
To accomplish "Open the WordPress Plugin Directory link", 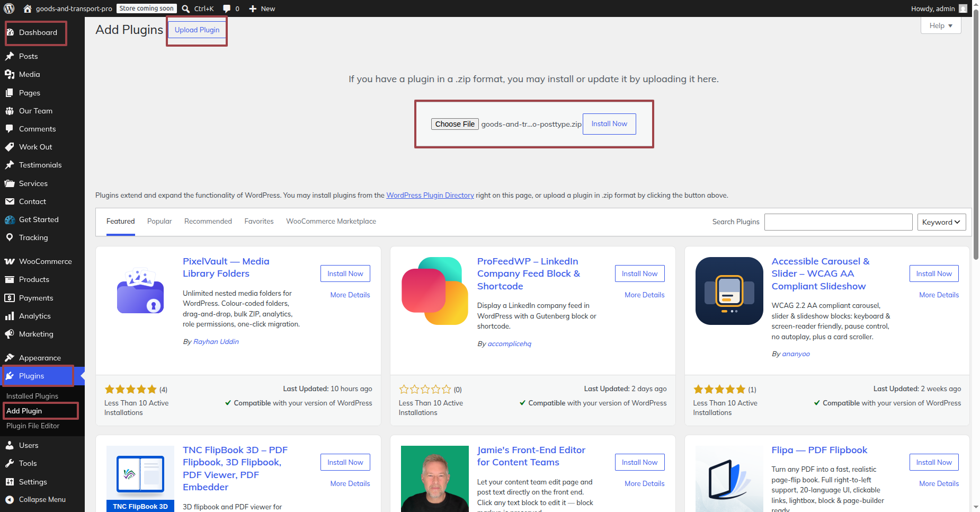I will 430,196.
